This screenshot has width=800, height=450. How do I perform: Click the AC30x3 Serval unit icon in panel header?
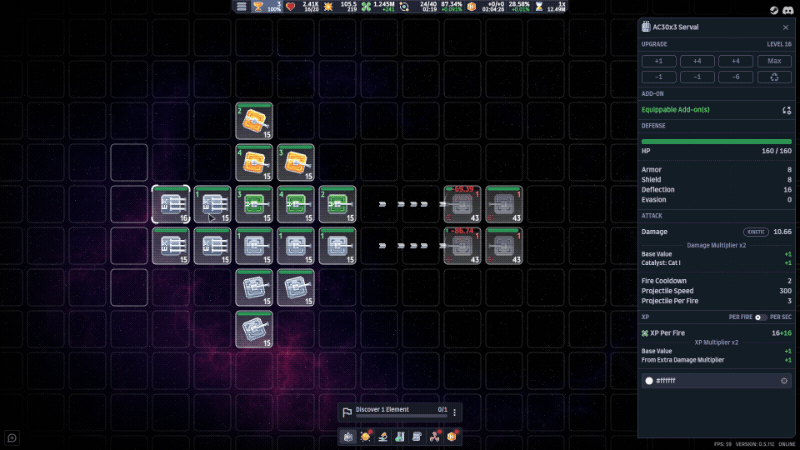pyautogui.click(x=646, y=27)
